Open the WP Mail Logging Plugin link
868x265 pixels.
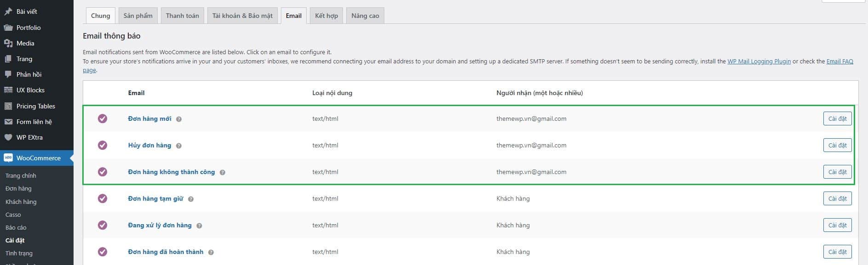pos(759,61)
